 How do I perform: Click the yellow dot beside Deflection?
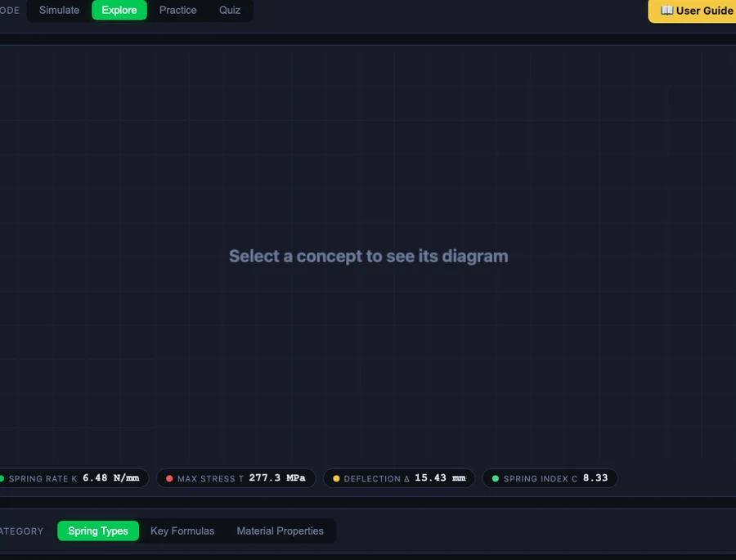pos(336,479)
